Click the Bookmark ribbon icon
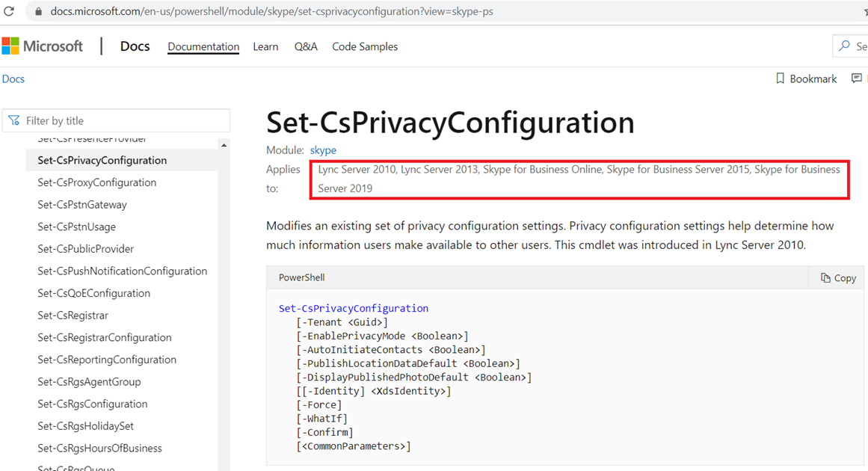868x471 pixels. (x=780, y=78)
